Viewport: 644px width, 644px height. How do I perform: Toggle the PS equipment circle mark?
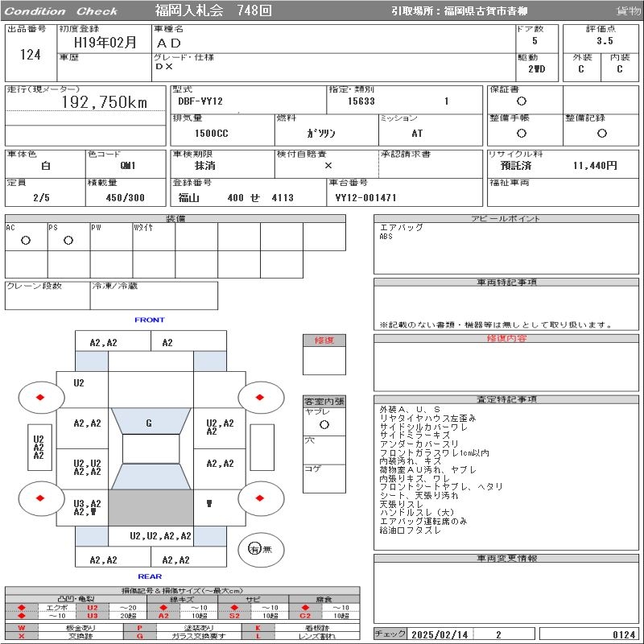(x=68, y=241)
